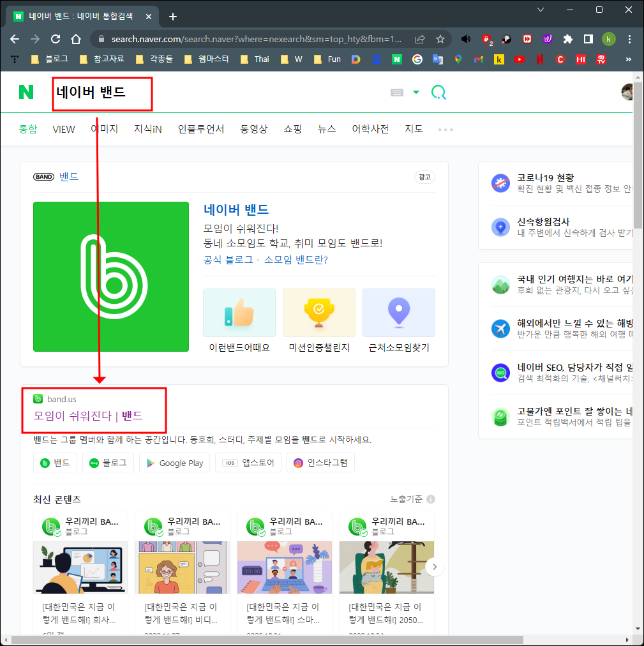This screenshot has width=644, height=646.
Task: Click the green magnifier search icon
Action: pyautogui.click(x=438, y=92)
